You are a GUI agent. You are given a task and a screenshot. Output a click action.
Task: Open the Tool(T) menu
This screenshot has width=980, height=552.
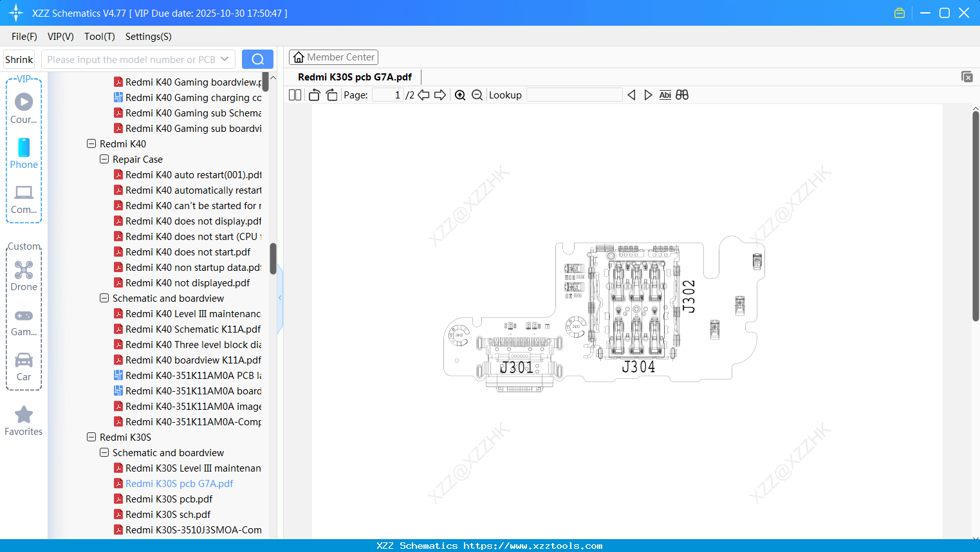(100, 37)
